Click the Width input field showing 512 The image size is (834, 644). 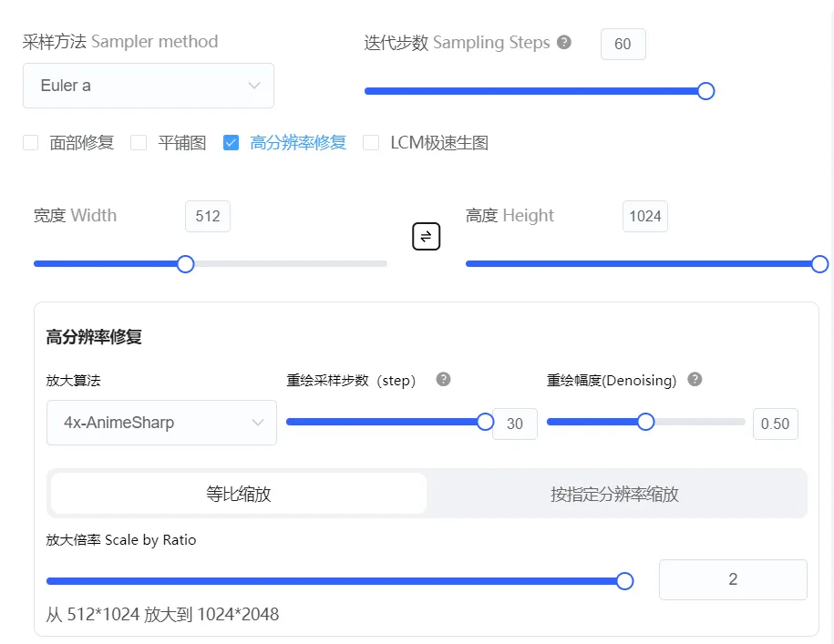click(x=208, y=217)
